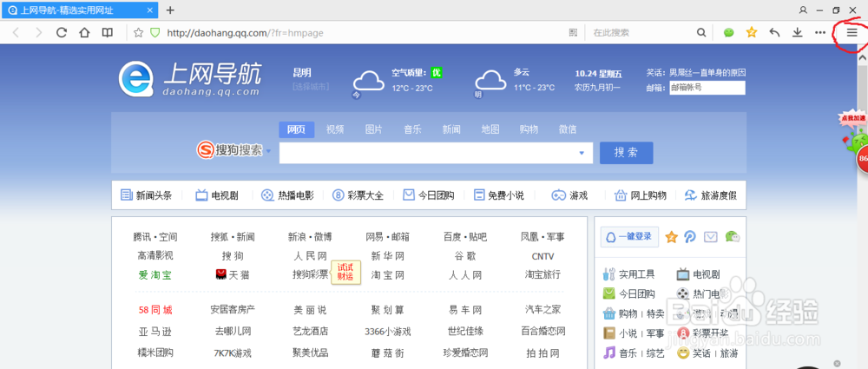Click the blue 搜索 button

coord(626,153)
